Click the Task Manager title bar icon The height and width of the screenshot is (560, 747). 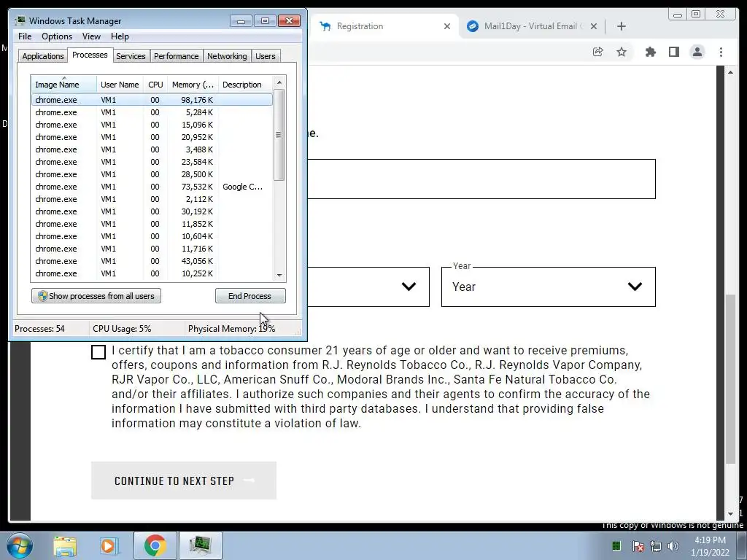coord(20,20)
